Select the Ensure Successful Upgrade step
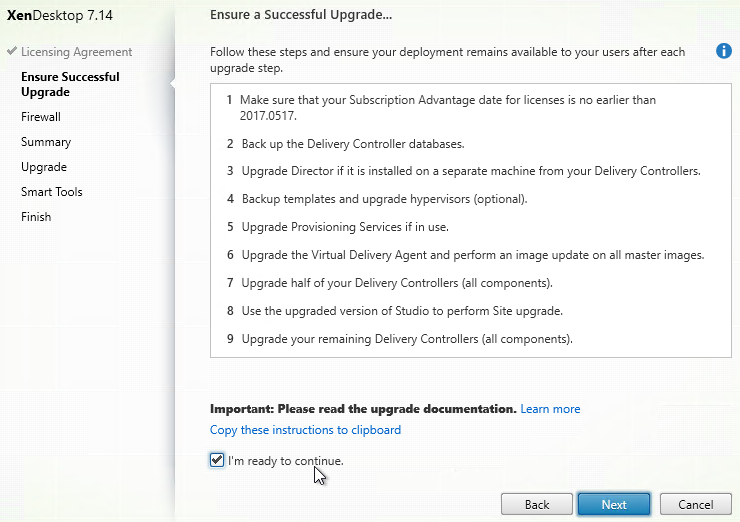 pos(70,84)
